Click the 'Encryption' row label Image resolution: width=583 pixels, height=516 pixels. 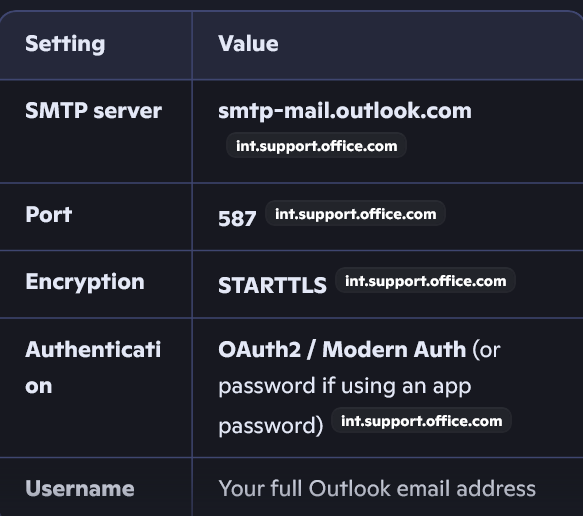click(x=85, y=282)
